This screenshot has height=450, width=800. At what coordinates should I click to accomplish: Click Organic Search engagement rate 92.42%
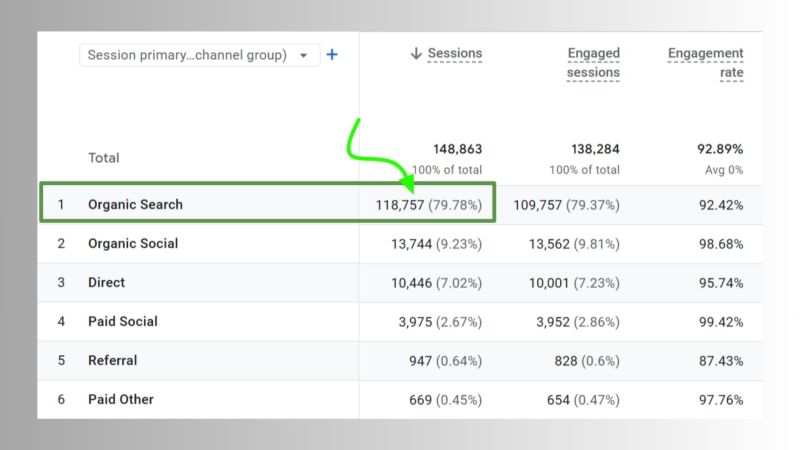click(721, 205)
